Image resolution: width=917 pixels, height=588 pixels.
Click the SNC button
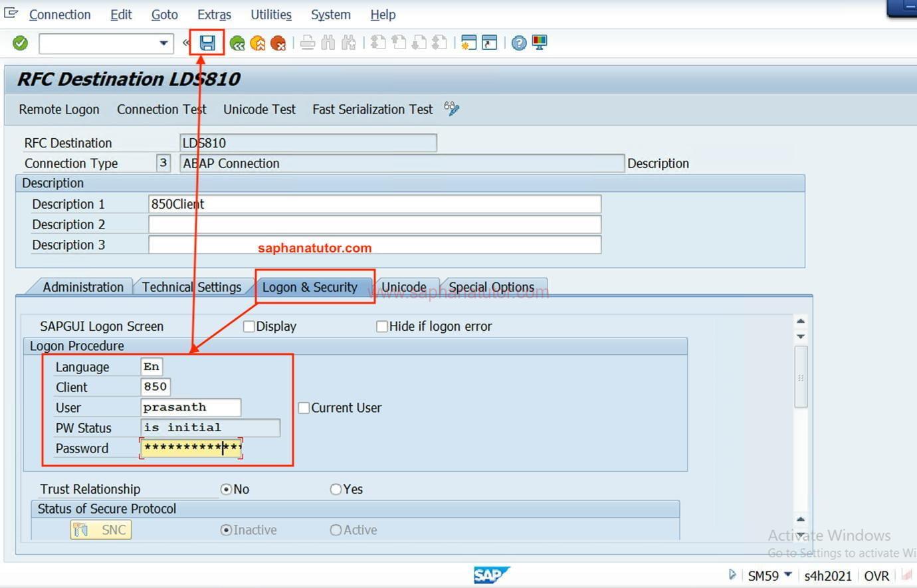101,530
